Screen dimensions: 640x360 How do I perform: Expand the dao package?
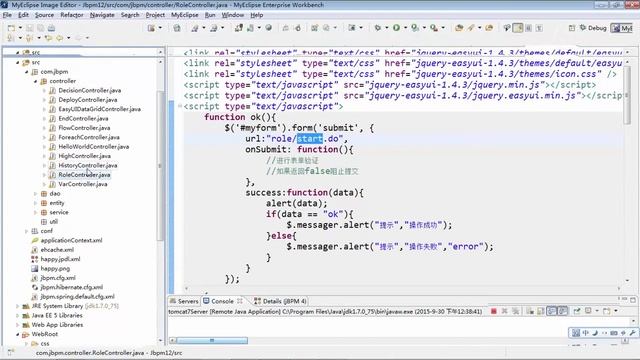[36, 193]
